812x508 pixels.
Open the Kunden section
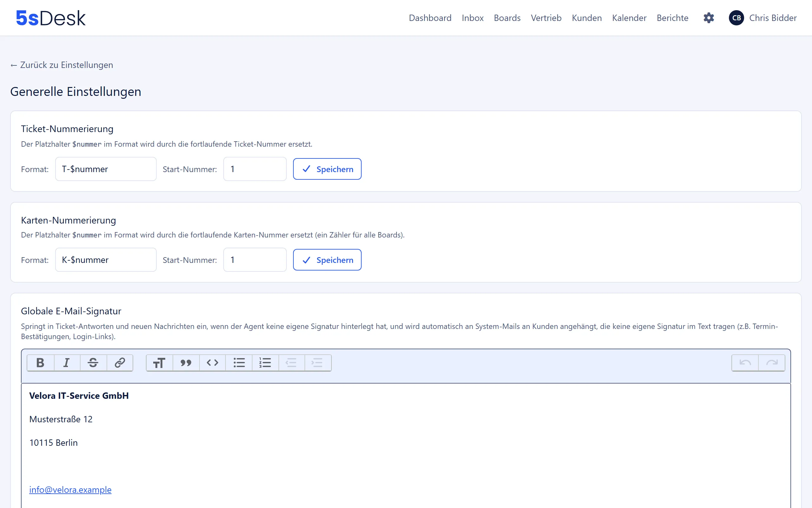click(586, 18)
